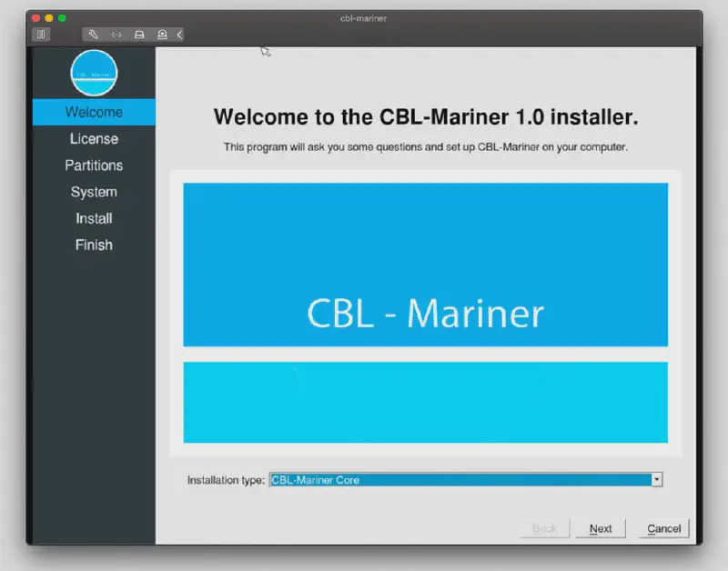Click the user/snapshot icon in toolbar
The width and height of the screenshot is (728, 571).
162,35
